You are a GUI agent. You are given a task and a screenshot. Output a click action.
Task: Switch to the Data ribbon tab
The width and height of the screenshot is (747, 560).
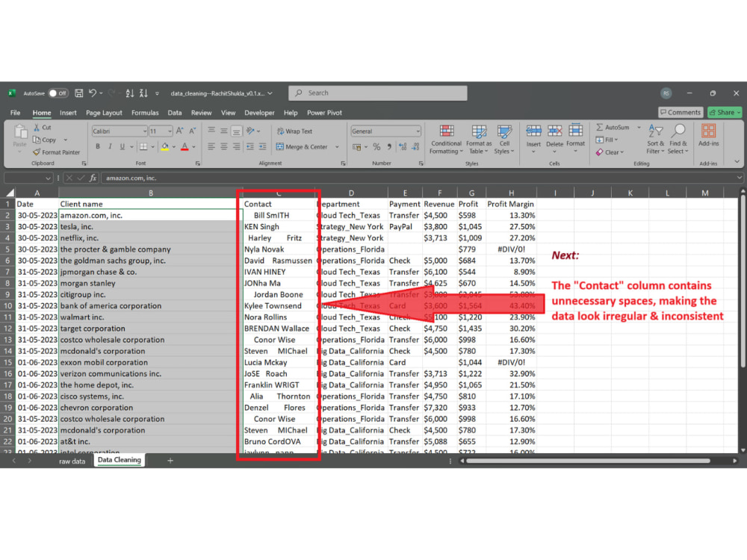tap(174, 113)
